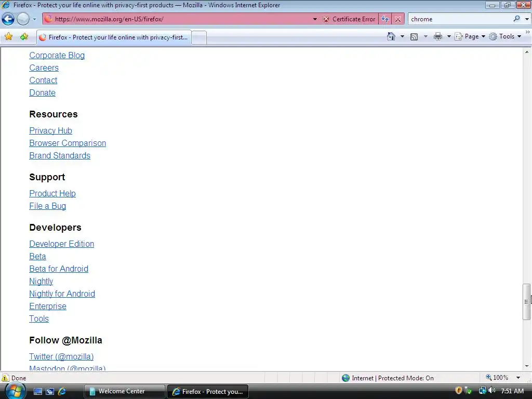
Task: Open the Nightly for Android link
Action: (62, 294)
